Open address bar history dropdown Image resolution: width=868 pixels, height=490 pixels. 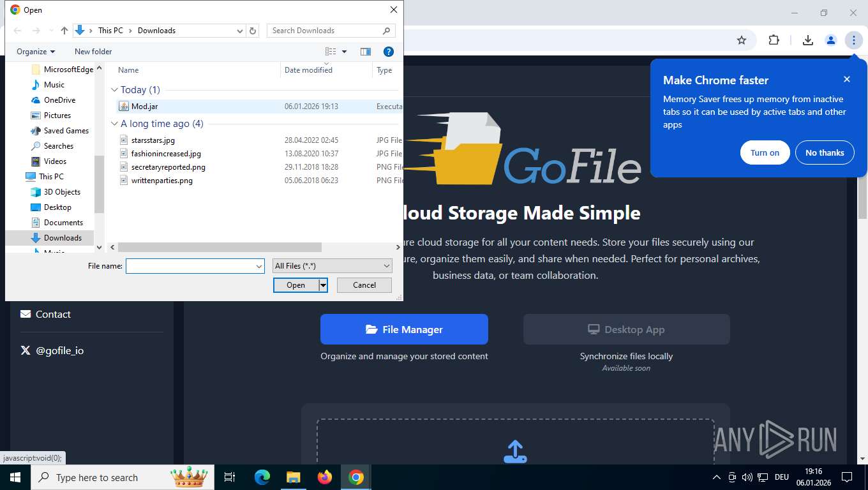240,31
